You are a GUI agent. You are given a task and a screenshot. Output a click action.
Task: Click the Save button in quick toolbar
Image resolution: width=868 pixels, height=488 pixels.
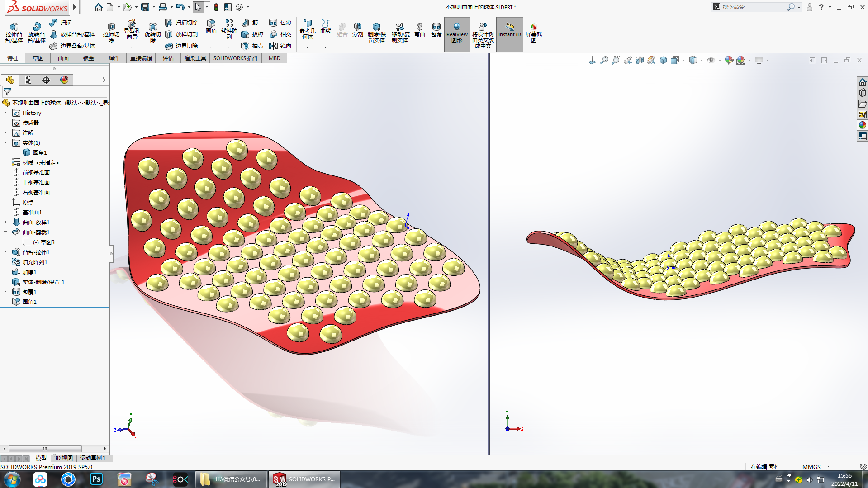coord(145,7)
